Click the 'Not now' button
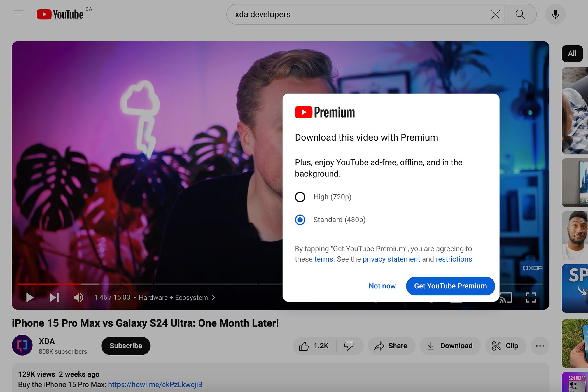 [381, 286]
